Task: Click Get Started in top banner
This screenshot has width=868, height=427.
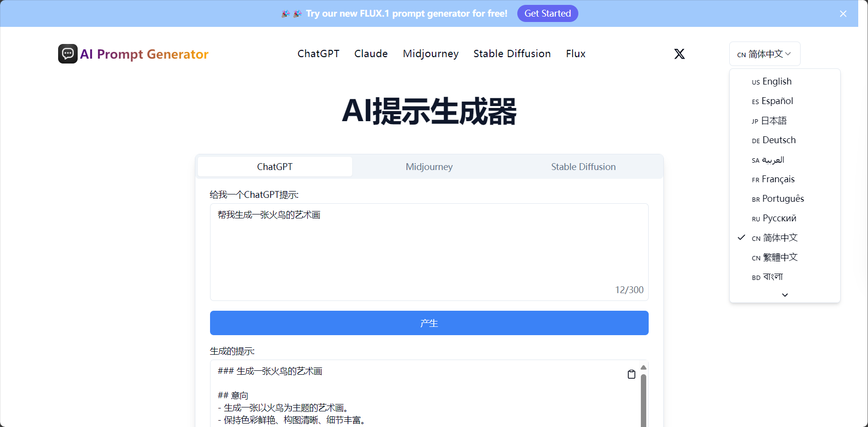Action: 548,14
